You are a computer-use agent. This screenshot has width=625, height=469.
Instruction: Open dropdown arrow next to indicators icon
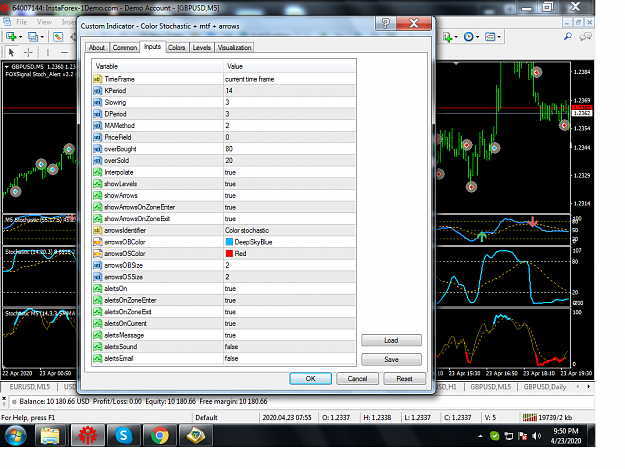pos(456,37)
